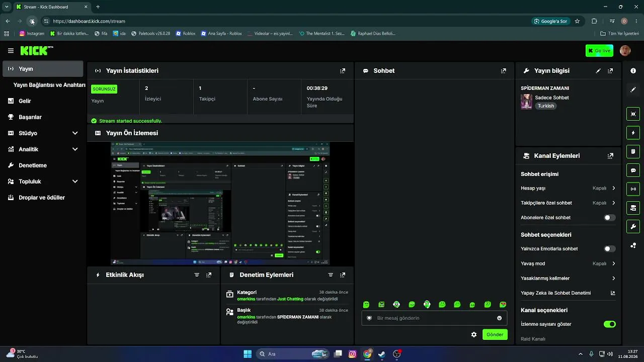Screen dimensions: 644x362
Task: Click the shield badge icon in chat input
Action: 369,318
